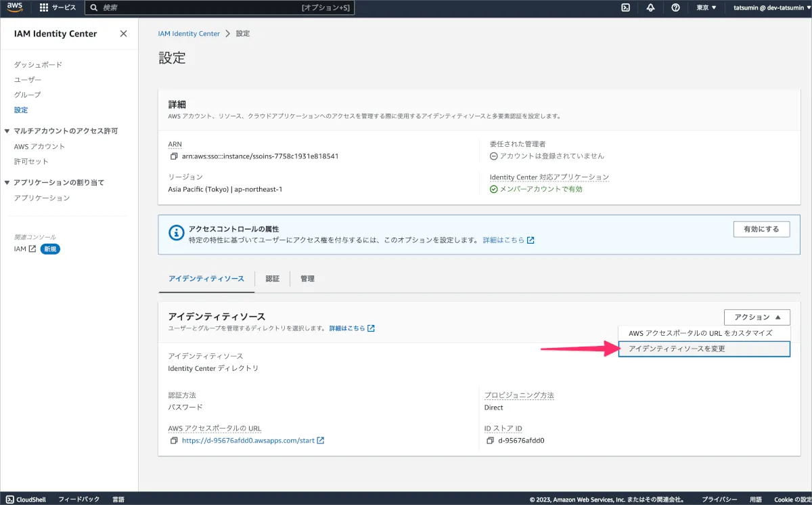Launch CloudShell from top bar icon
This screenshot has width=812, height=505.
tap(626, 7)
